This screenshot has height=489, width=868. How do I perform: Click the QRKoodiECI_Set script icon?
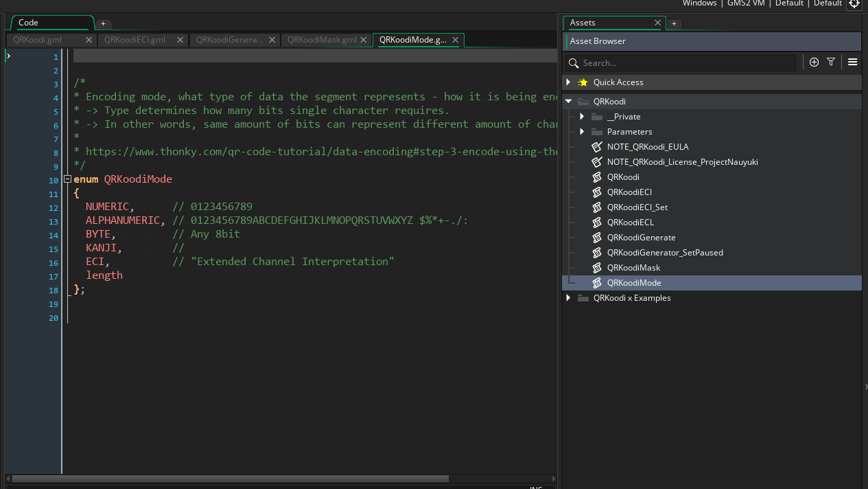coord(596,207)
